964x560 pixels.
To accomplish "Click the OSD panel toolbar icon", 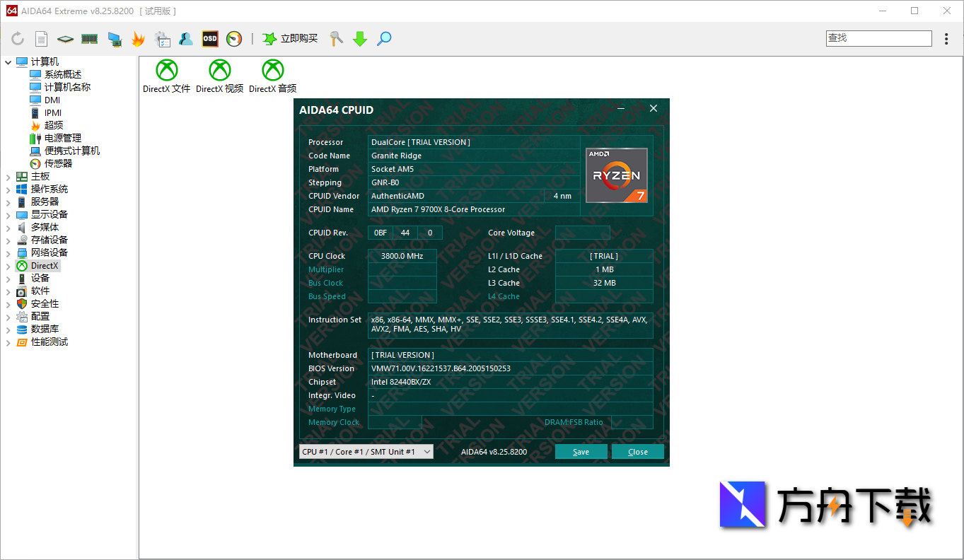I will 209,39.
